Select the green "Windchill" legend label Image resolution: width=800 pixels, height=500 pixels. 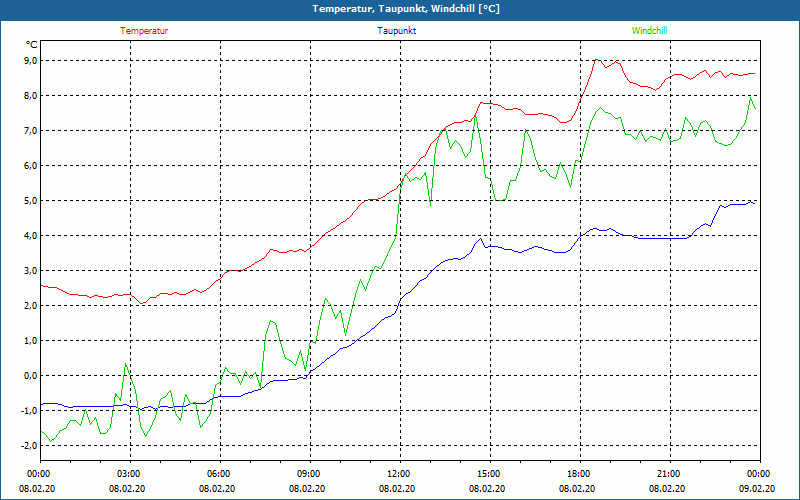649,31
